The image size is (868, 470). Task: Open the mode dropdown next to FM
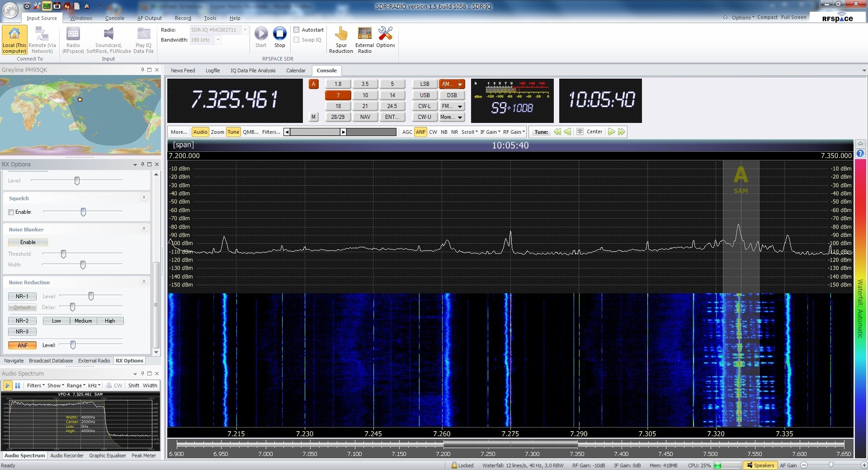pos(459,106)
